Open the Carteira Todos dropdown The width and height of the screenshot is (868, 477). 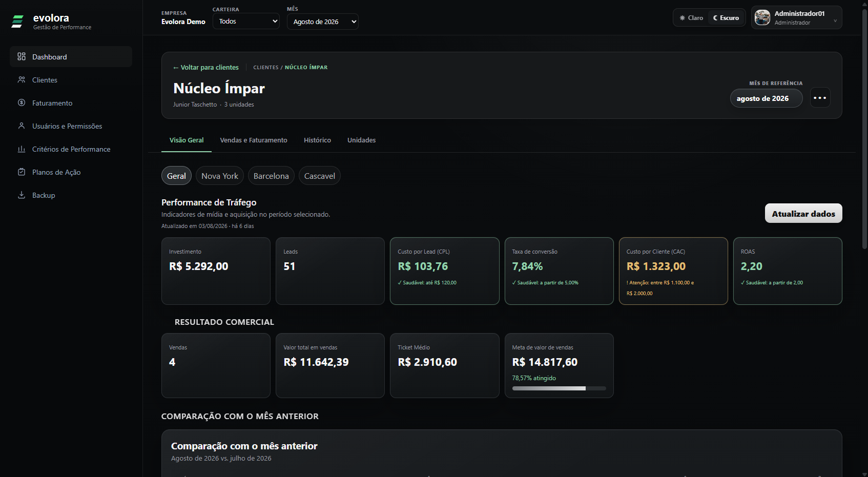pos(246,21)
